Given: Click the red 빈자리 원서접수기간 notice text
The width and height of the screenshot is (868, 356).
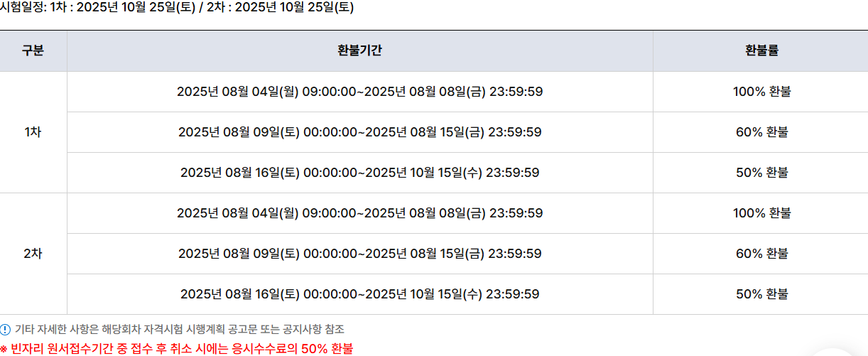Looking at the screenshot, I should [x=176, y=349].
